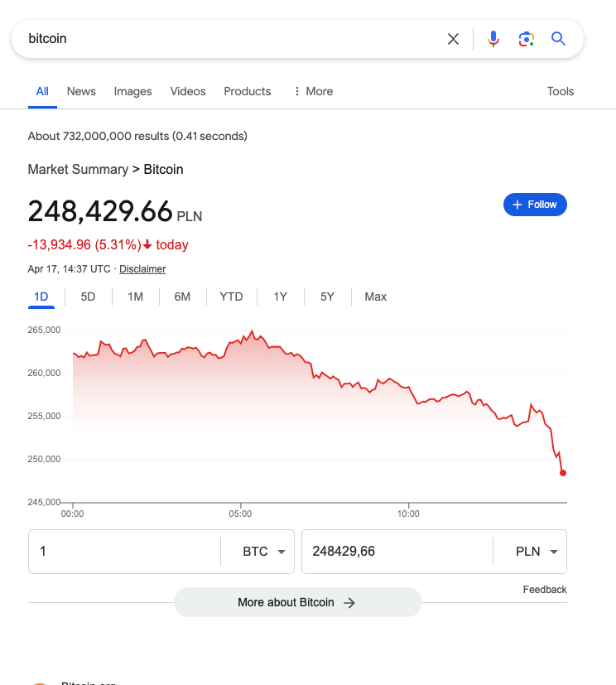Image resolution: width=616 pixels, height=685 pixels.
Task: Submit search with magnifying glass icon
Action: click(558, 39)
